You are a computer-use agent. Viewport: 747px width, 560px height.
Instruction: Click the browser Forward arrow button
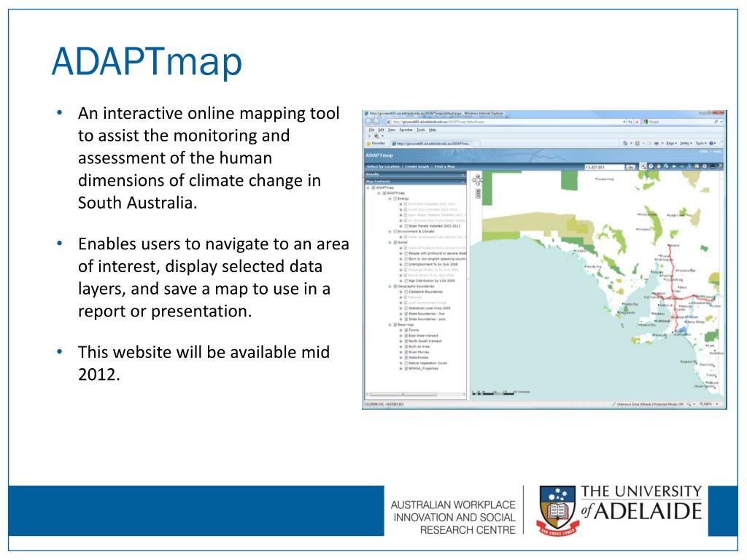point(376,122)
